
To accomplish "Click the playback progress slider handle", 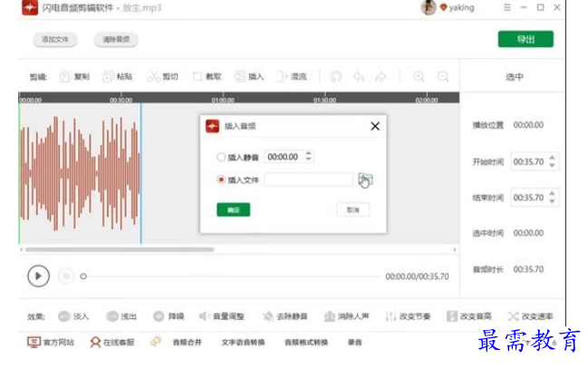I will click(x=83, y=277).
